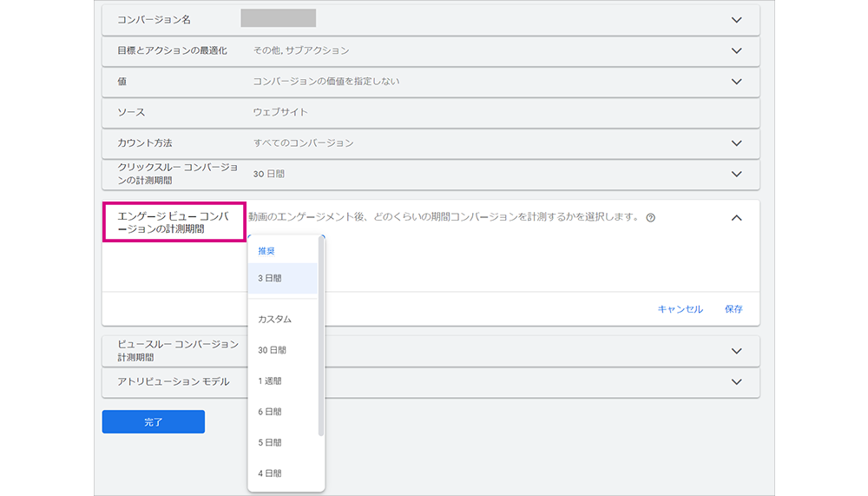Click the 保存 link
868x496 pixels.
tap(733, 309)
